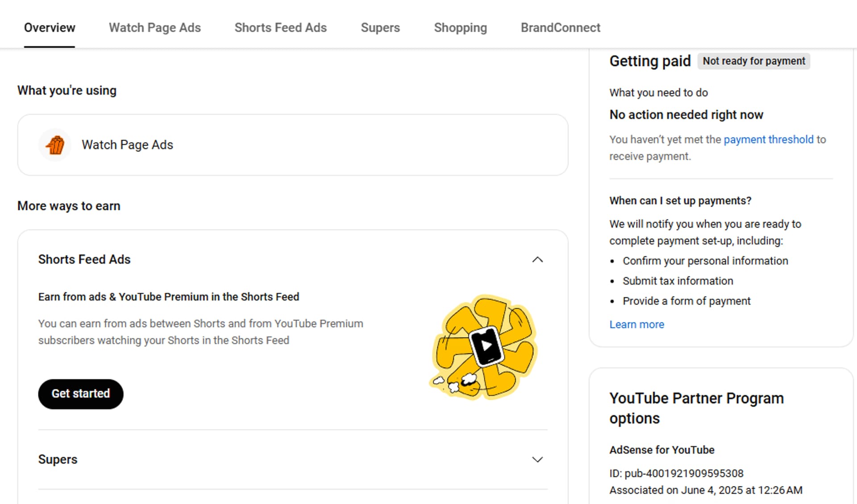
Task: Open the Watch Page Ads card
Action: coord(292,145)
